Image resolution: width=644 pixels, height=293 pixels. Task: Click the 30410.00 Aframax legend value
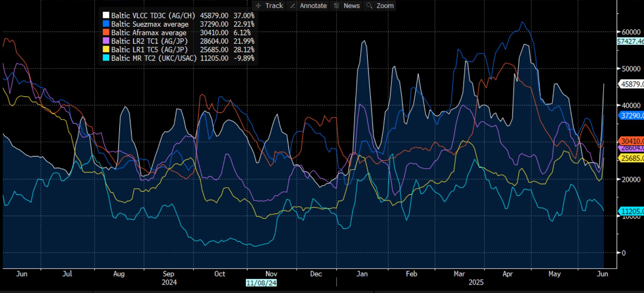(x=214, y=33)
